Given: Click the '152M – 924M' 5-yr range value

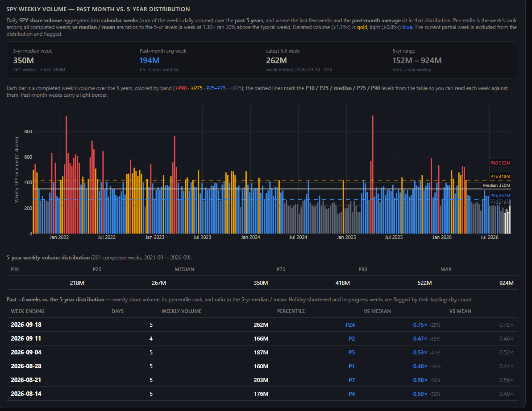Looking at the screenshot, I should pyautogui.click(x=417, y=61).
